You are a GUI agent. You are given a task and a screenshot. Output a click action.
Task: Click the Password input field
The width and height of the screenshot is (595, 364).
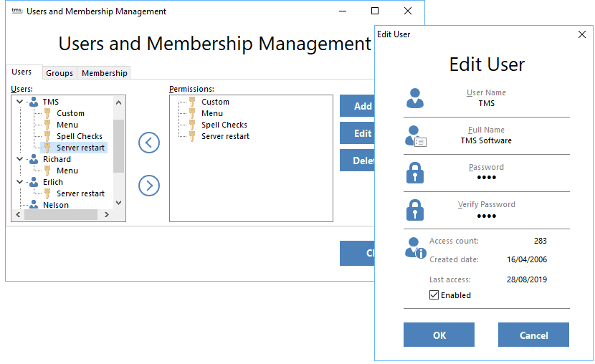point(487,178)
